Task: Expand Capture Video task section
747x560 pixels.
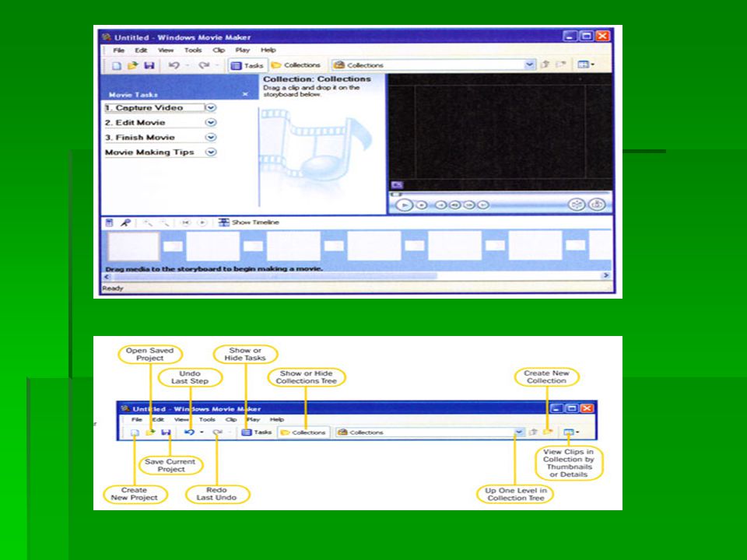Action: point(211,107)
